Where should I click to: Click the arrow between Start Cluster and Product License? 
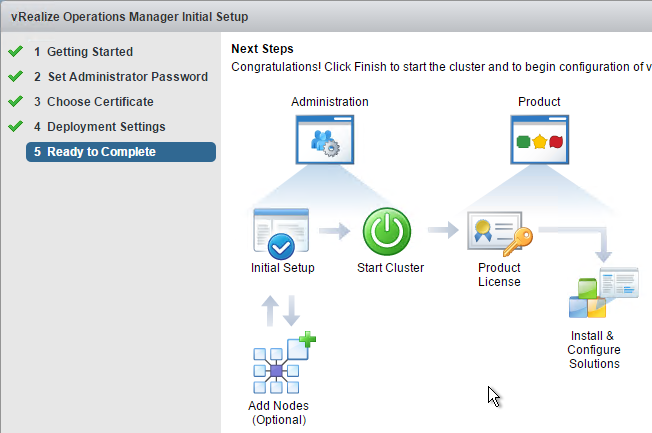point(443,230)
